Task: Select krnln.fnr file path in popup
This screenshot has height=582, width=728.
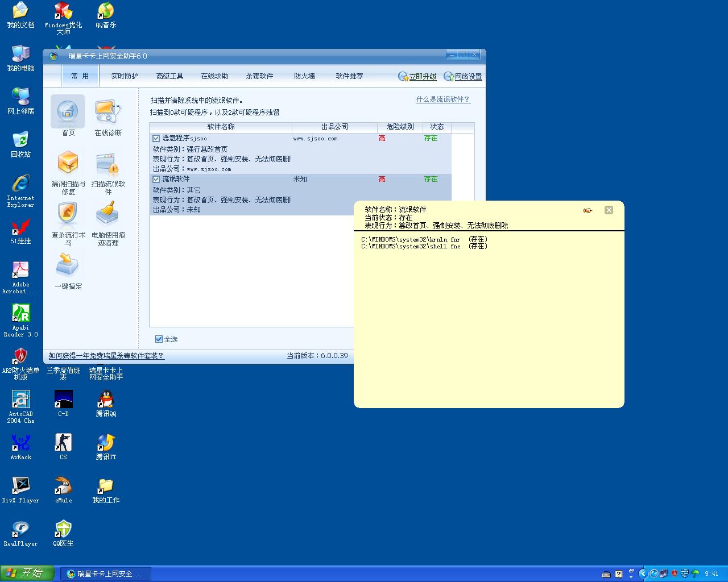Action: pyautogui.click(x=424, y=240)
